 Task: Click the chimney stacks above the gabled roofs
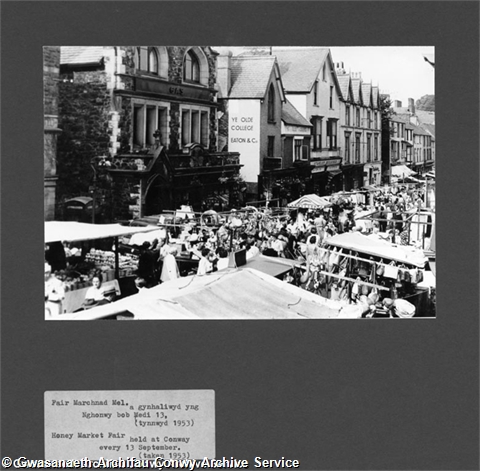[348, 71]
